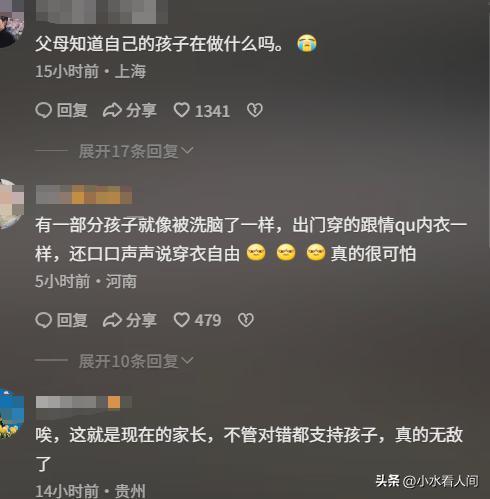490x499 pixels.
Task: Click the chevron after 展开17条回复
Action: click(188, 151)
